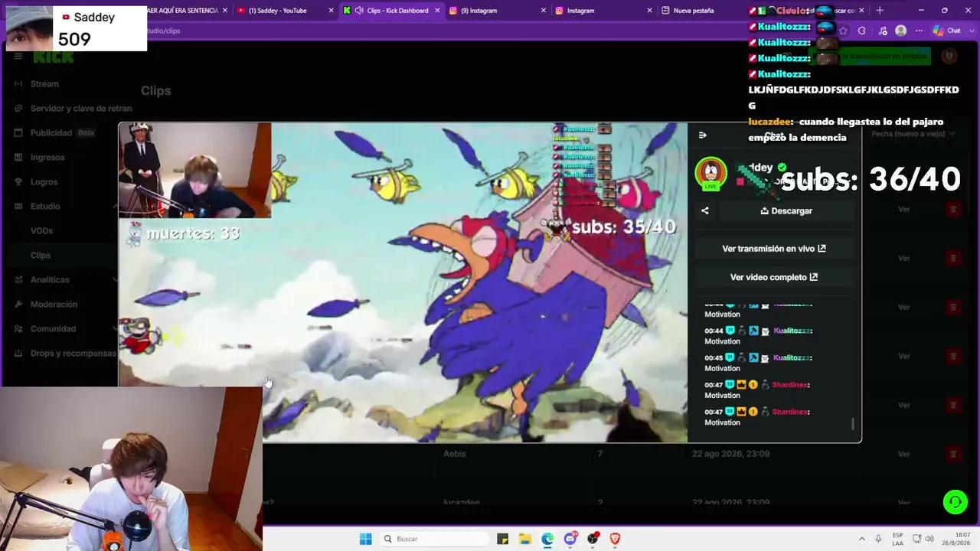This screenshot has width=980, height=551.
Task: Share the clip with the share icon
Action: coord(704,210)
